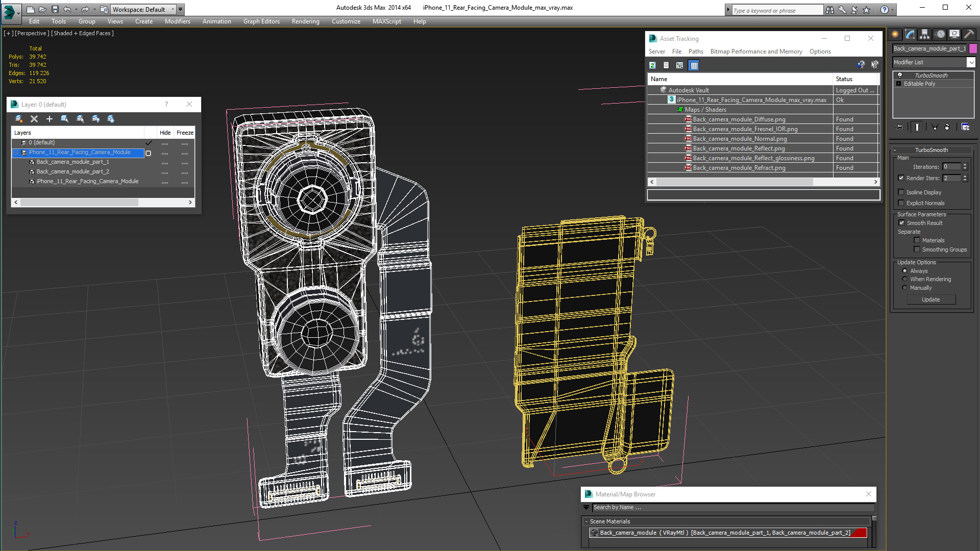Click the Pin Stack icon below modifier stack

pyautogui.click(x=899, y=127)
